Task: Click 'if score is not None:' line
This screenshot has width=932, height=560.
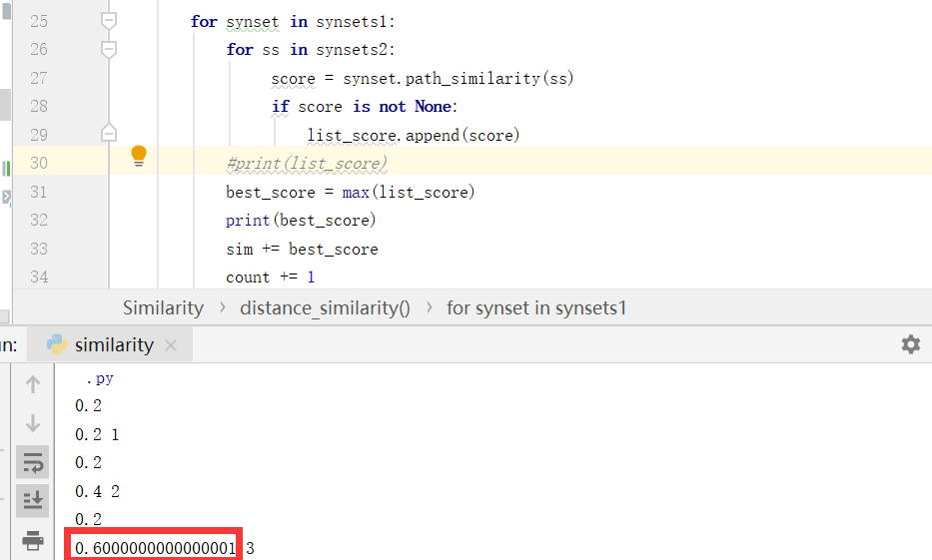Action: click(x=365, y=107)
